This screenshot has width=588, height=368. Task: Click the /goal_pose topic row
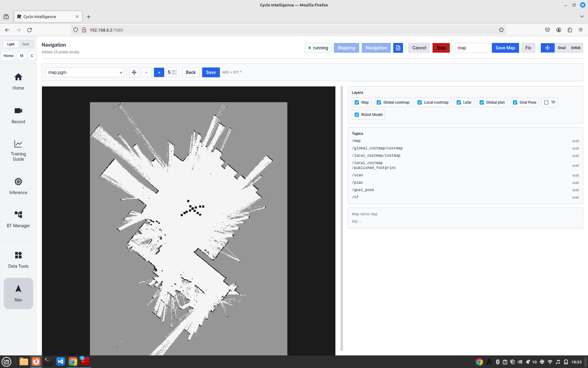(466, 190)
